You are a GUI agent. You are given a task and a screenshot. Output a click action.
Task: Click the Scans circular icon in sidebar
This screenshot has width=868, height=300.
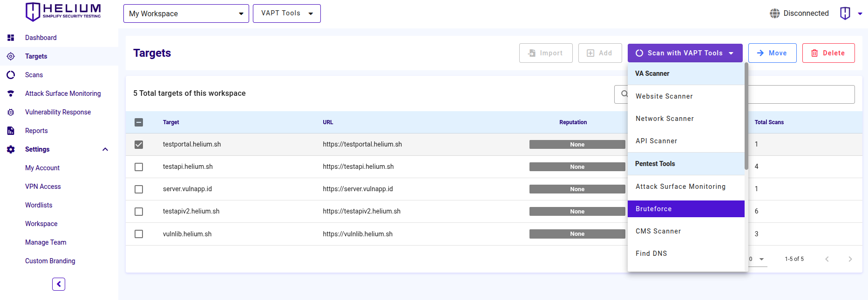click(11, 75)
